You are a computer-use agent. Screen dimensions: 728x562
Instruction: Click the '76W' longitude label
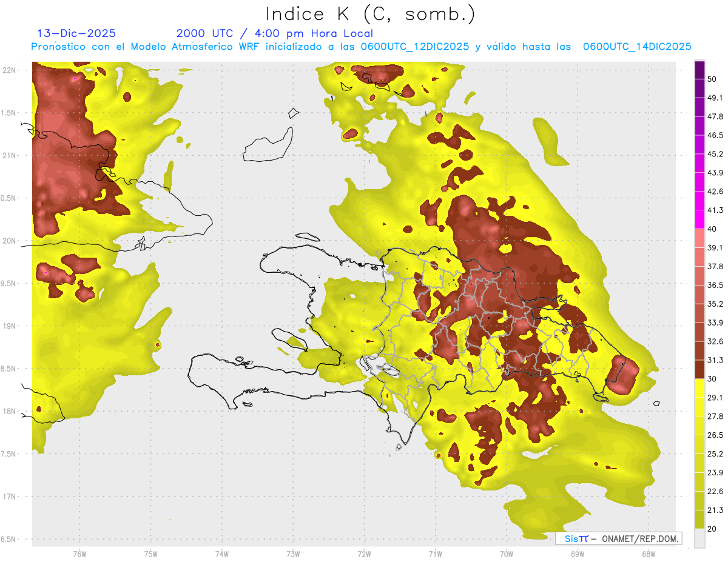(79, 554)
